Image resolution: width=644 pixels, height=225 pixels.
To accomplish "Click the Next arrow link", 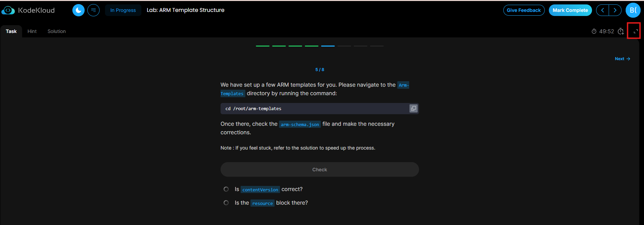I will point(623,59).
